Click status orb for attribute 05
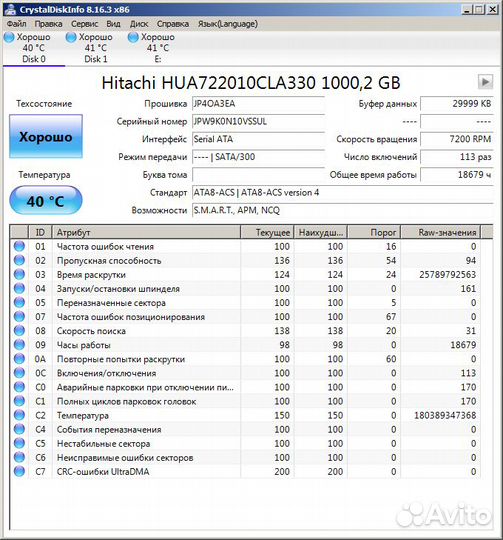 (19, 303)
